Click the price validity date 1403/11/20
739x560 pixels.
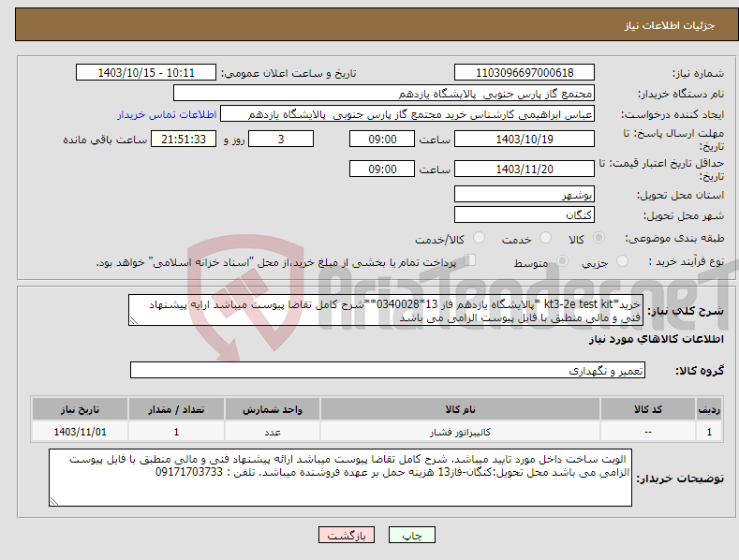click(525, 169)
